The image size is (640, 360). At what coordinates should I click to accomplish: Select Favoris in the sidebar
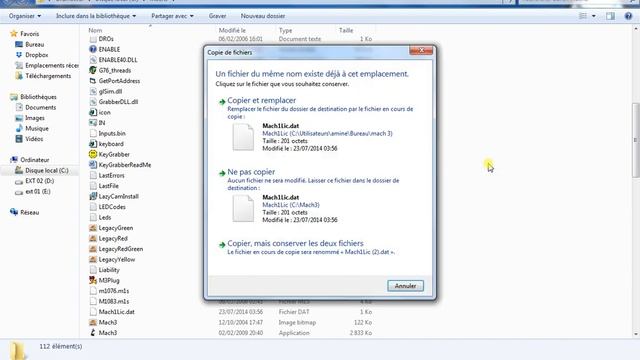point(24,34)
